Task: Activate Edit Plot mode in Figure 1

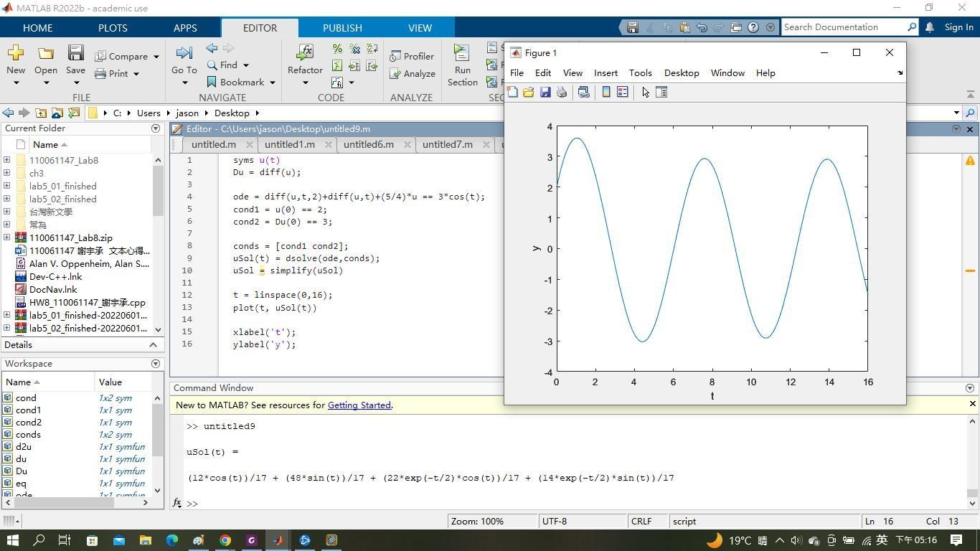Action: [x=644, y=92]
